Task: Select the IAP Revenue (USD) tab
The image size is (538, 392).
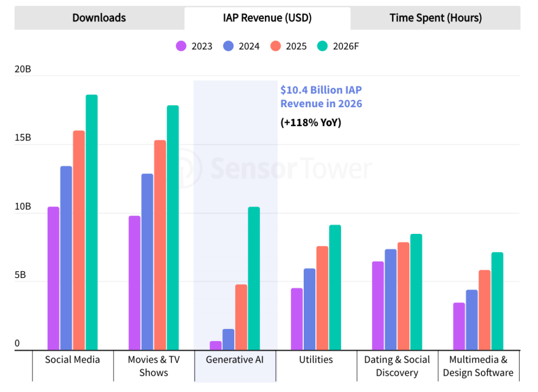Action: 267,18
